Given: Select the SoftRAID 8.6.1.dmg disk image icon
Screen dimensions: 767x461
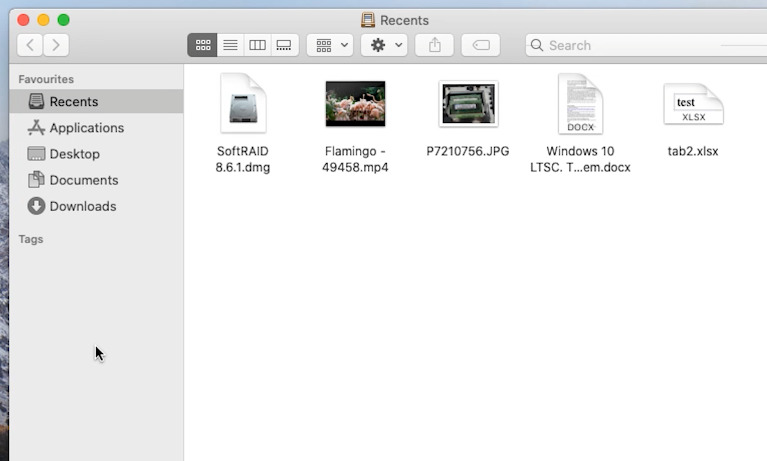Looking at the screenshot, I should click(x=243, y=103).
